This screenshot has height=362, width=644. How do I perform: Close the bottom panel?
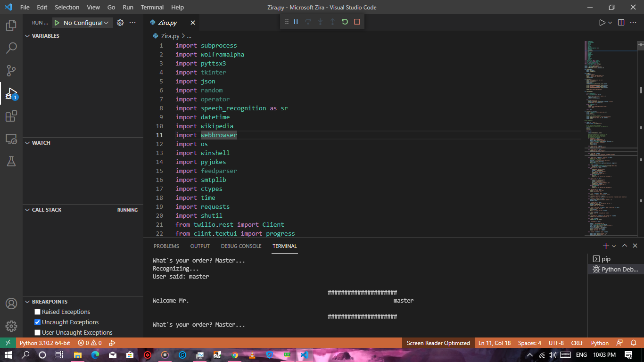pyautogui.click(x=635, y=246)
